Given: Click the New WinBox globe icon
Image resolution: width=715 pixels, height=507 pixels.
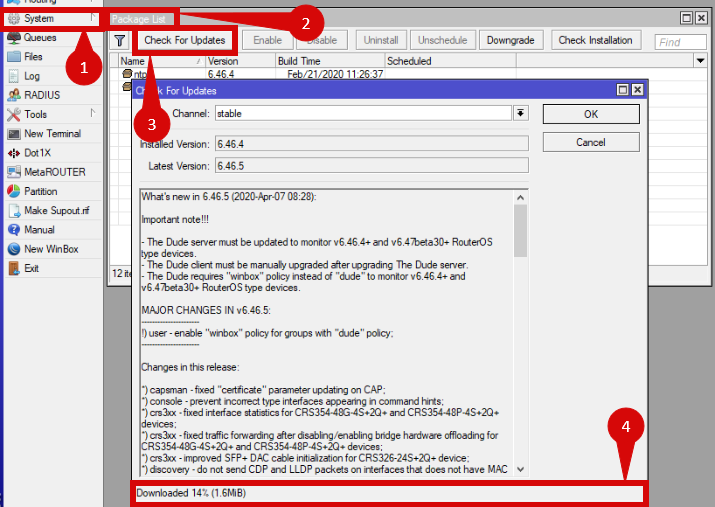Looking at the screenshot, I should click(14, 249).
